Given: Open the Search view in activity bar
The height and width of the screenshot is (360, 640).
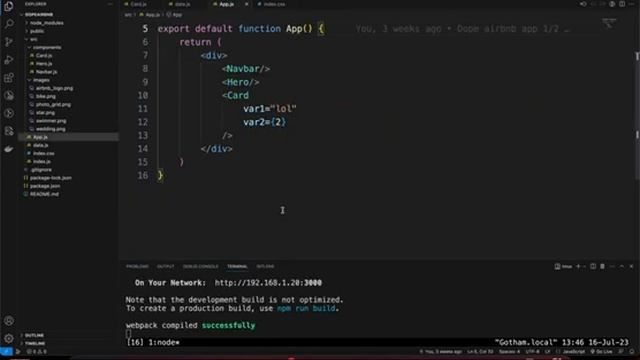Looking at the screenshot, I should point(9,24).
